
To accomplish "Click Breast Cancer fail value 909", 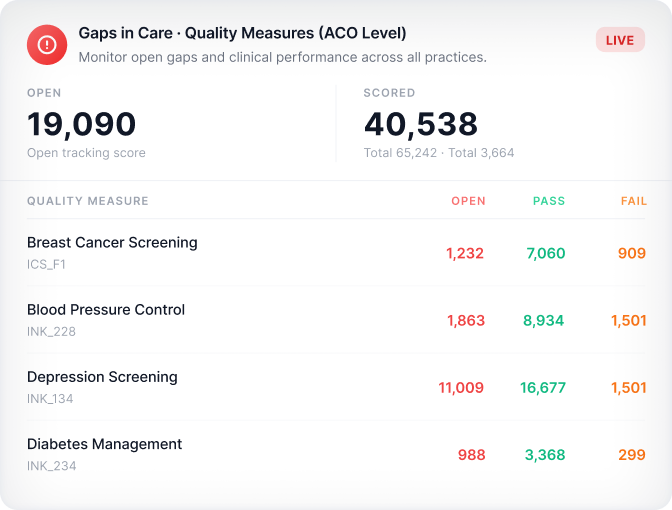I will click(x=632, y=253).
